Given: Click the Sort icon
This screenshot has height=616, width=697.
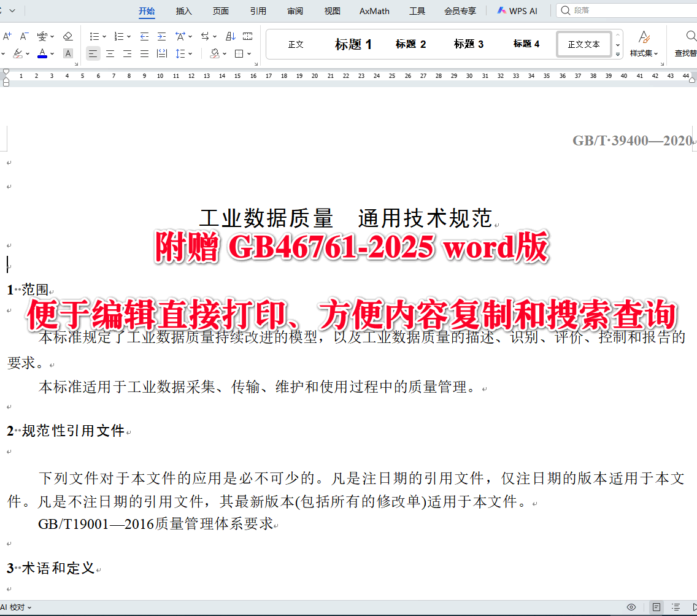Looking at the screenshot, I should [x=230, y=36].
